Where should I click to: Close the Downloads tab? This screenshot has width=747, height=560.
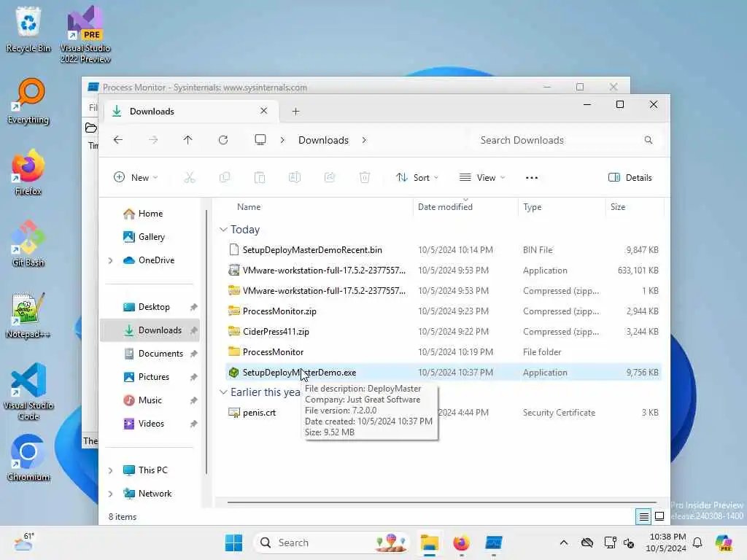[263, 111]
